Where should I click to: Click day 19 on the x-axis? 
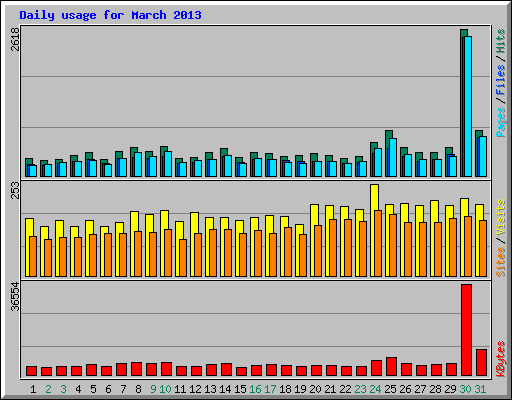click(300, 389)
